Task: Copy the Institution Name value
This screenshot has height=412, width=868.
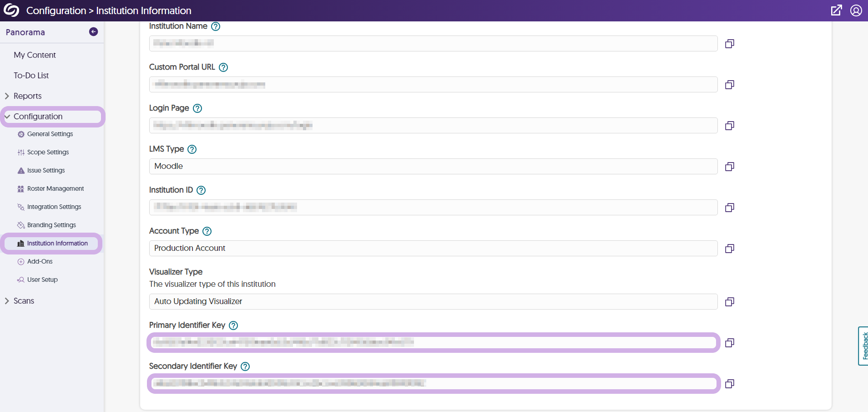Action: pos(729,44)
